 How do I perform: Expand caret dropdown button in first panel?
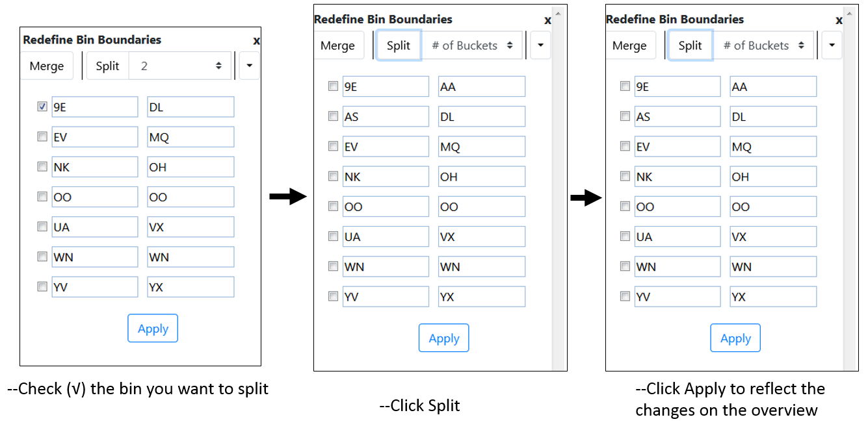click(x=250, y=66)
